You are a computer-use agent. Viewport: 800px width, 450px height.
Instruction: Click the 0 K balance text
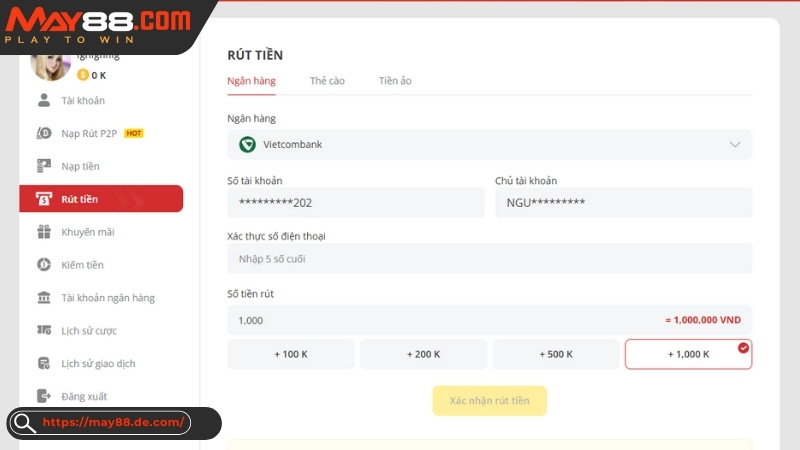99,76
